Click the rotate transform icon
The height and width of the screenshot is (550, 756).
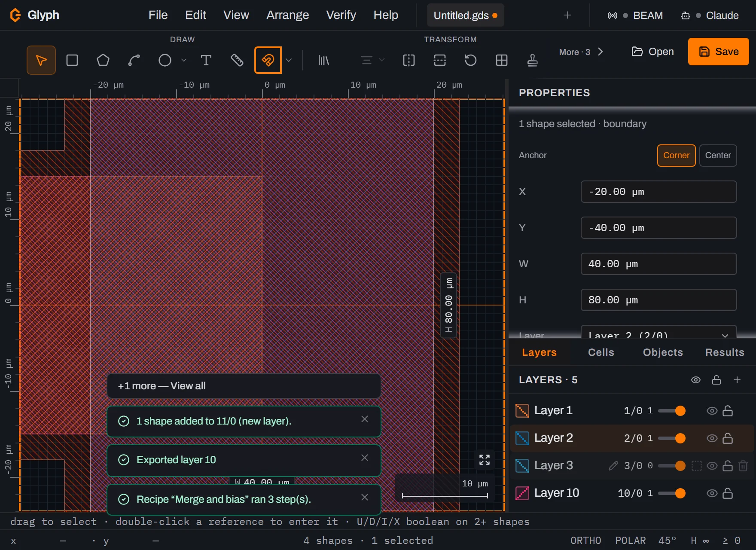pos(471,60)
